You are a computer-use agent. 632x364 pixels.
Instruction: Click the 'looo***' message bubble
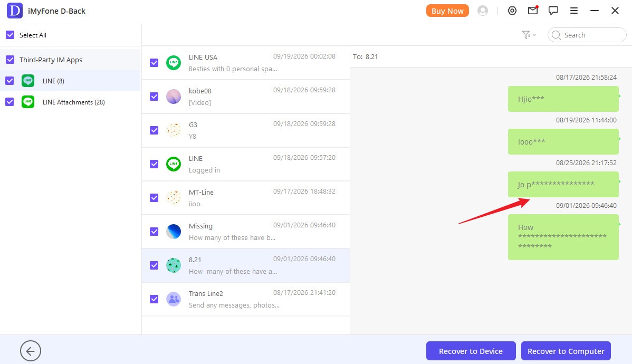click(x=563, y=141)
